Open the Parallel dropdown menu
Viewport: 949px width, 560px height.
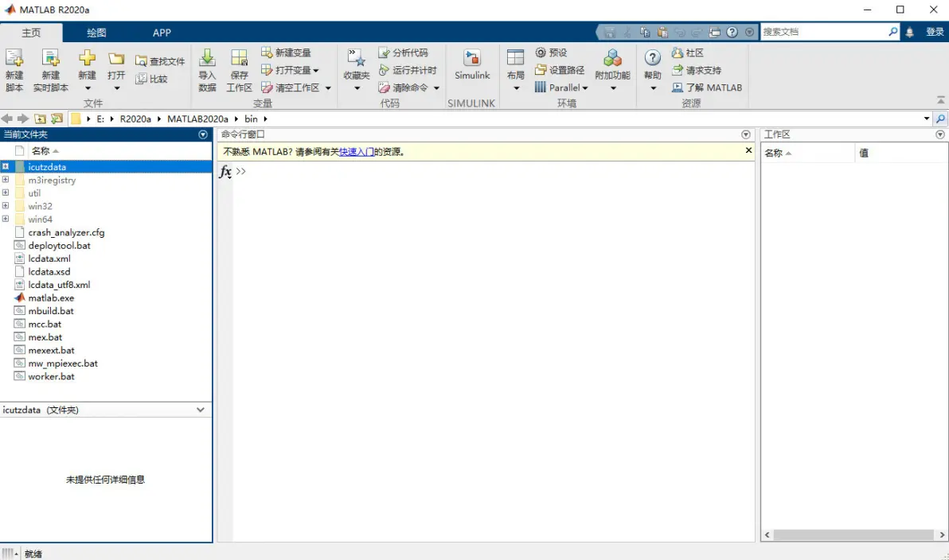561,87
